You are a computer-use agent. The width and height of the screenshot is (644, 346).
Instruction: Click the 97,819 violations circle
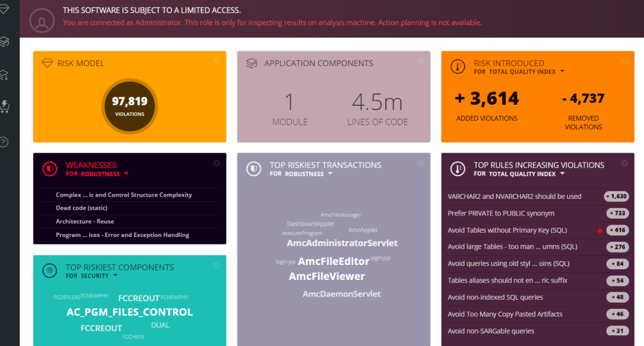[x=129, y=105]
